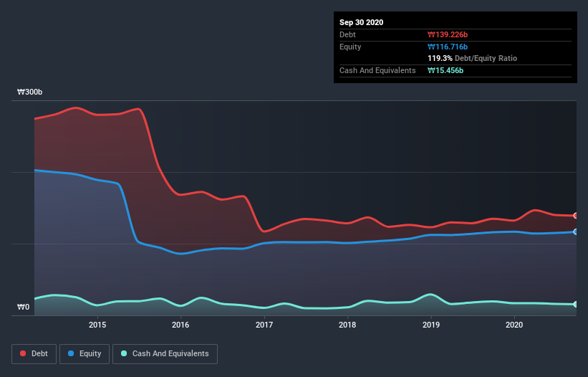The height and width of the screenshot is (377, 588).
Task: Click the 2017 x-axis label
Action: tap(264, 325)
